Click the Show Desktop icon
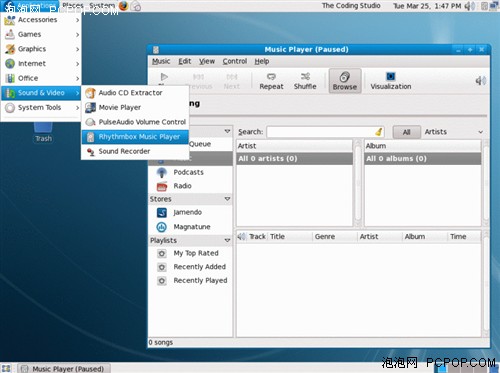Image resolution: width=500 pixels, height=373 pixels. point(6,368)
